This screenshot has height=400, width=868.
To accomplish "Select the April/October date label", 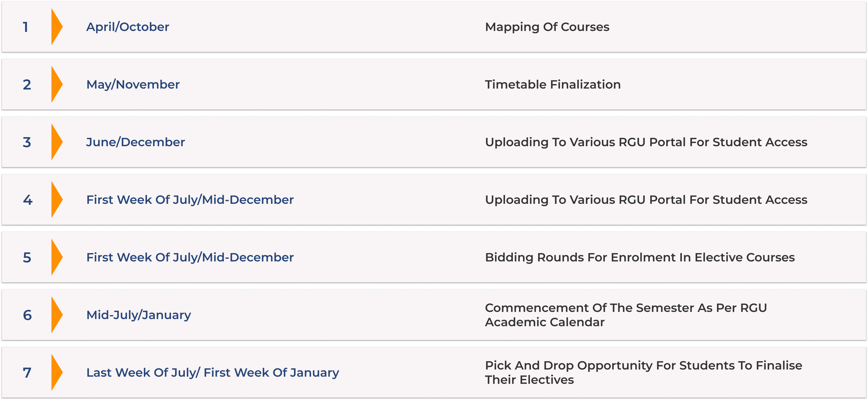I will click(x=128, y=27).
